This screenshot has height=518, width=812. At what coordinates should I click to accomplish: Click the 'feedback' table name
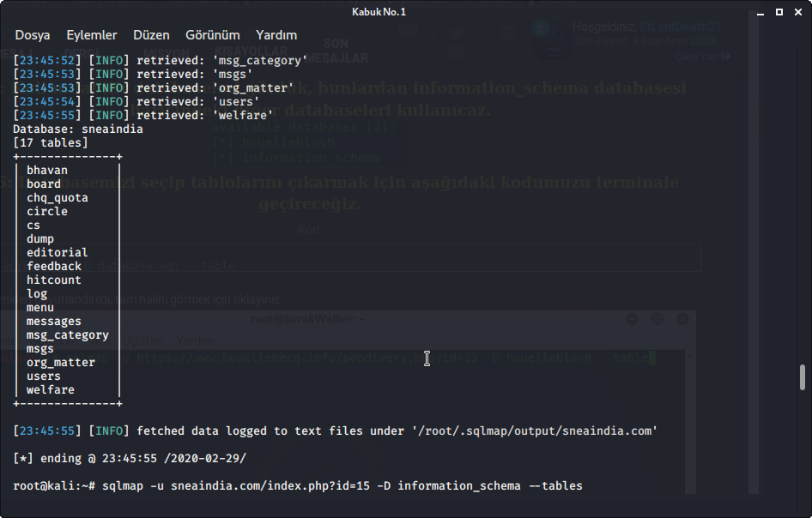coord(54,267)
